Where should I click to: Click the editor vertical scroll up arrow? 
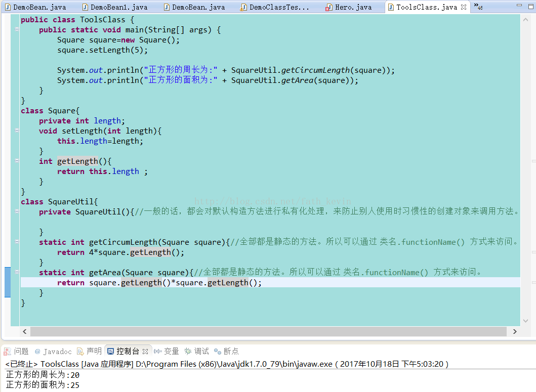click(525, 20)
